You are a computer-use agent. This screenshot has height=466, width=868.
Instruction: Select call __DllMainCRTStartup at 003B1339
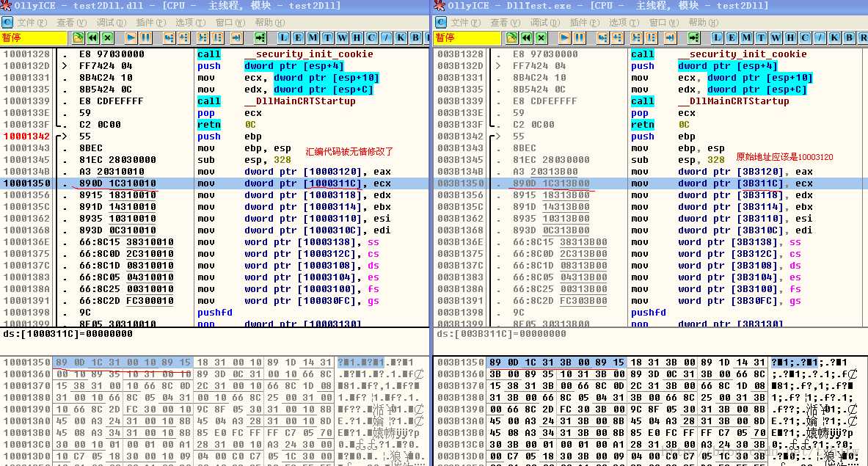(x=710, y=101)
